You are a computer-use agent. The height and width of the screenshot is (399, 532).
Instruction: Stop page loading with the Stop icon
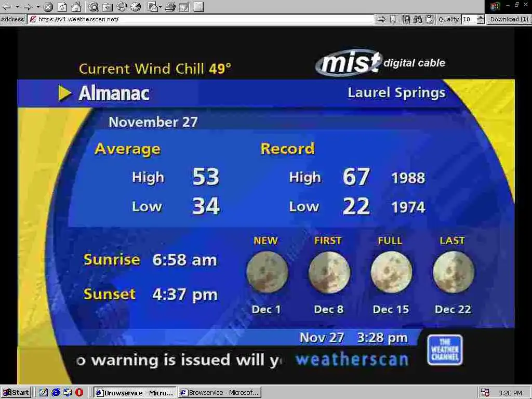[x=48, y=6]
